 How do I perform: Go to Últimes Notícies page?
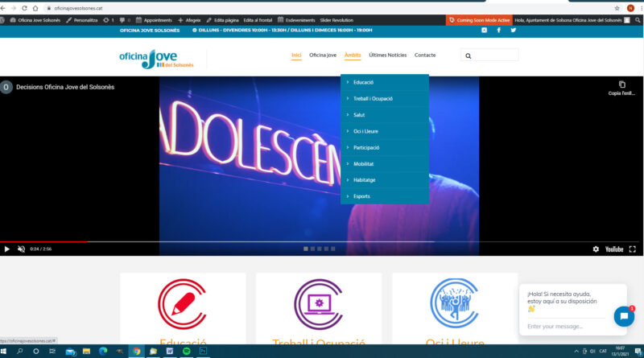click(387, 55)
